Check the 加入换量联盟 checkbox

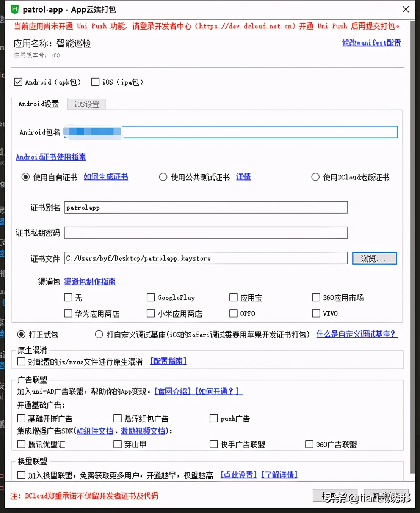pos(21,475)
